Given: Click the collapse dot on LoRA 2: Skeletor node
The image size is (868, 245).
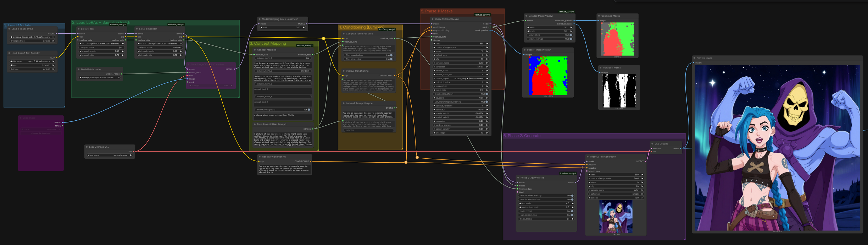Looking at the screenshot, I should pos(137,29).
